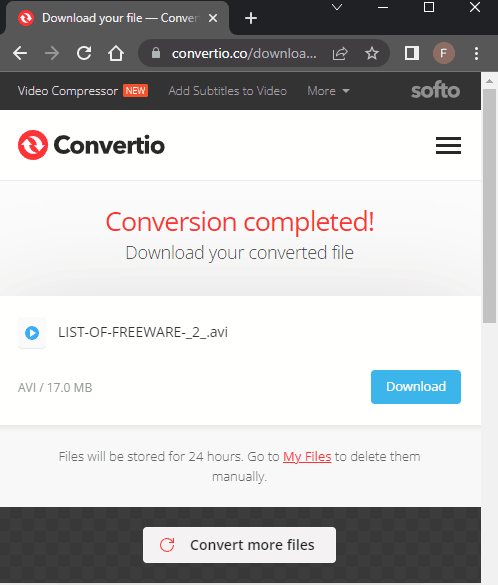The width and height of the screenshot is (498, 585).
Task: Open Chrome three-dot menu
Action: 476,53
